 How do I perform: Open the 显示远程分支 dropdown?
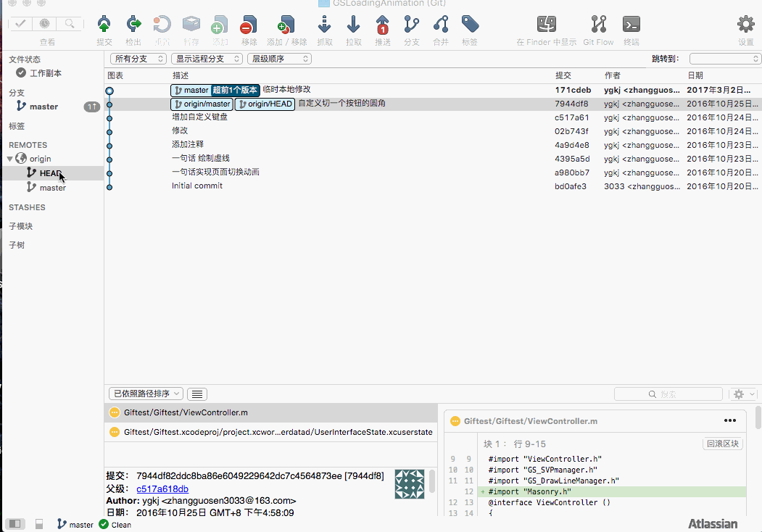(207, 59)
